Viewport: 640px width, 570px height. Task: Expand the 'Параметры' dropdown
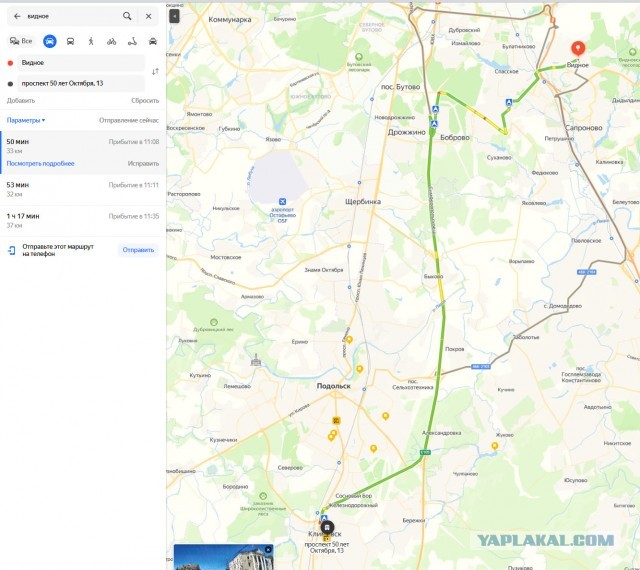tap(26, 120)
